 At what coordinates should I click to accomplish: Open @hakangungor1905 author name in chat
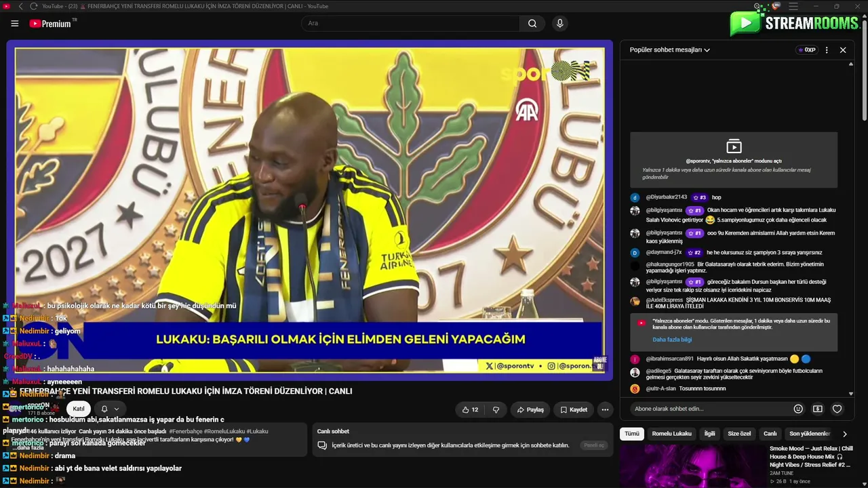pyautogui.click(x=670, y=264)
